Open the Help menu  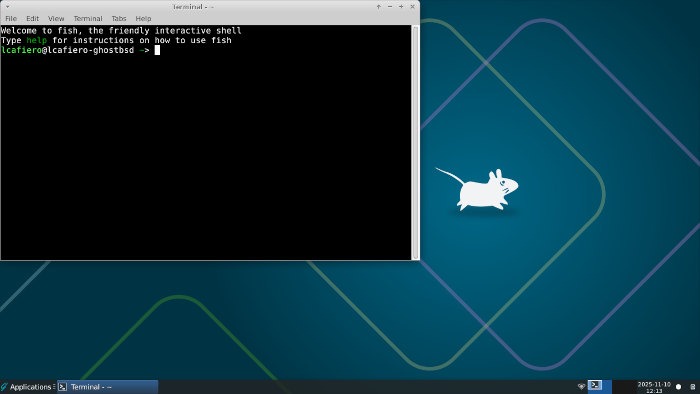click(143, 18)
